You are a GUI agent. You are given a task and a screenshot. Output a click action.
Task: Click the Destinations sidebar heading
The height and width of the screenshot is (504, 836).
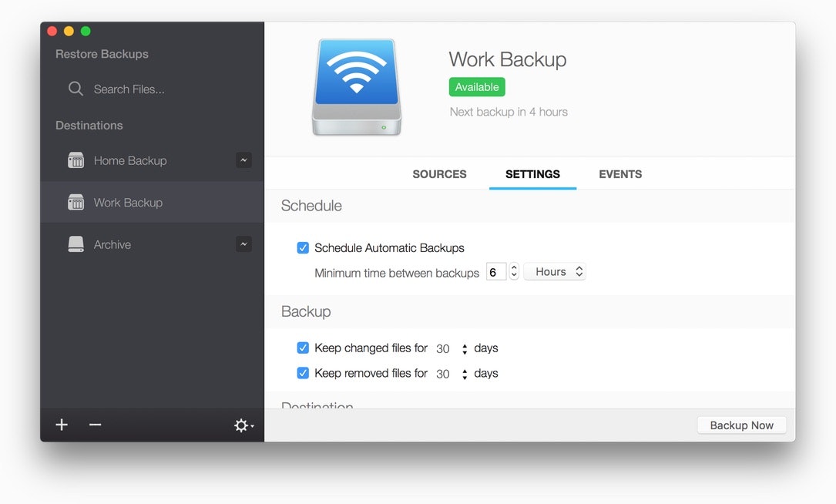[x=89, y=126]
